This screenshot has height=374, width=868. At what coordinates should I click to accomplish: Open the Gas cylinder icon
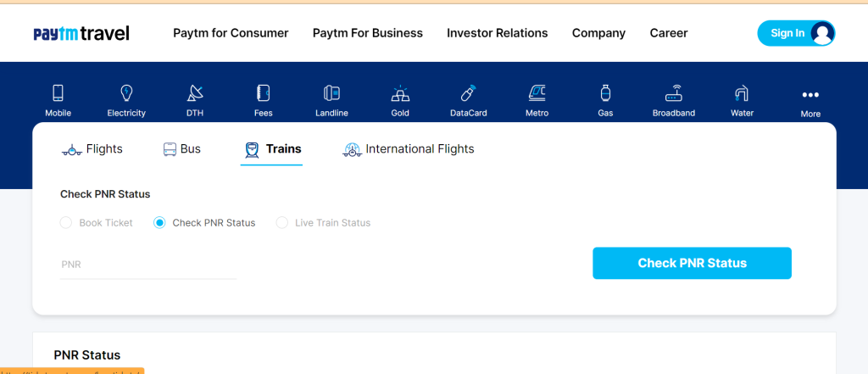click(x=605, y=93)
